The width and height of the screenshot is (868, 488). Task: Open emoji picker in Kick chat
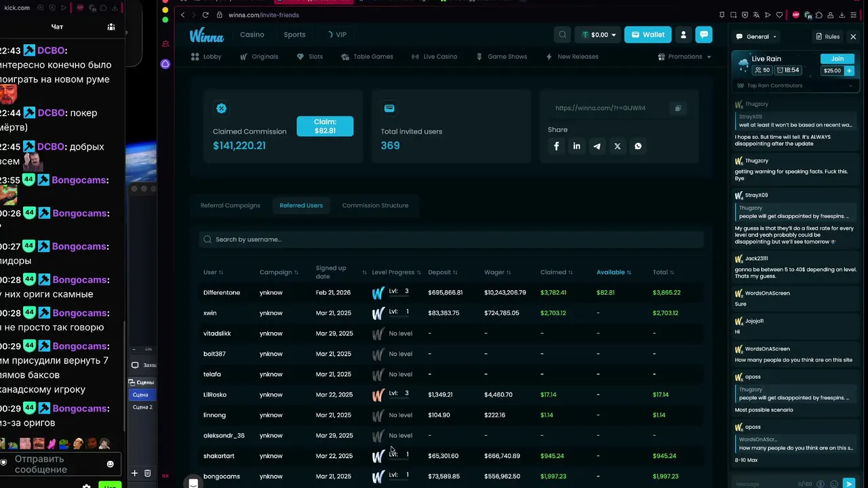click(111, 464)
